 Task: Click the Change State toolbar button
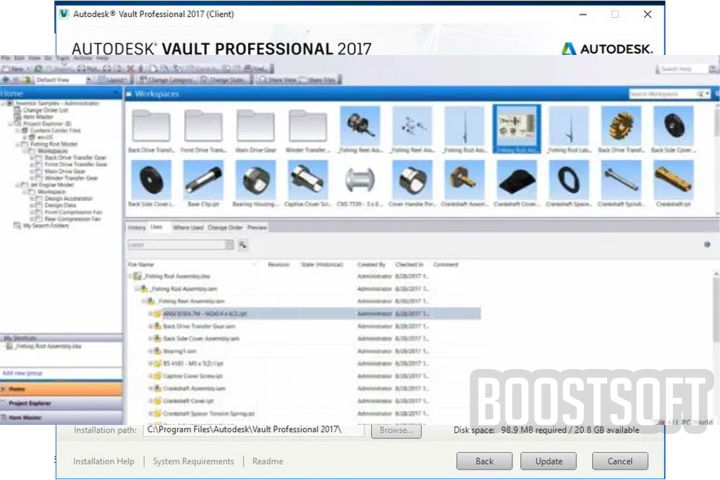point(225,79)
